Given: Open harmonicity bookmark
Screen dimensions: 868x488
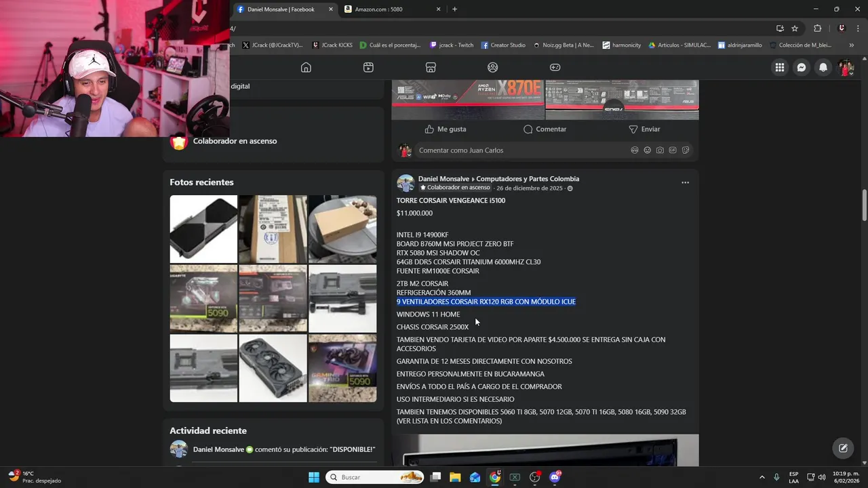Looking at the screenshot, I should coord(621,45).
